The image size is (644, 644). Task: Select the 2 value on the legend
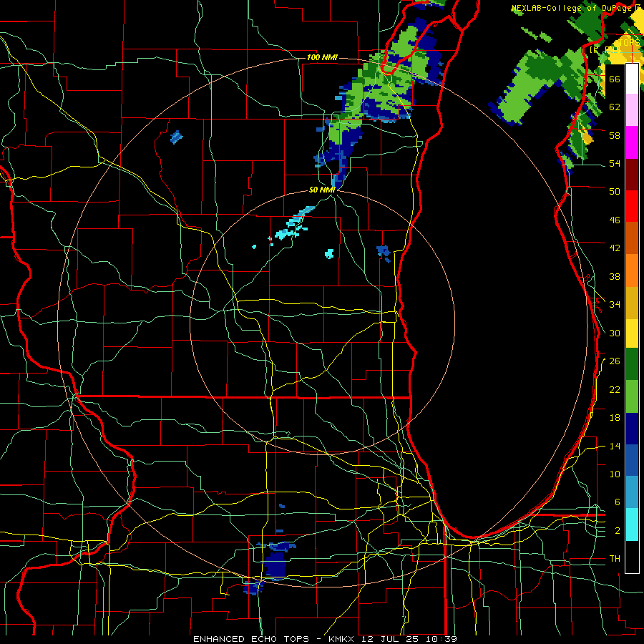pos(618,531)
